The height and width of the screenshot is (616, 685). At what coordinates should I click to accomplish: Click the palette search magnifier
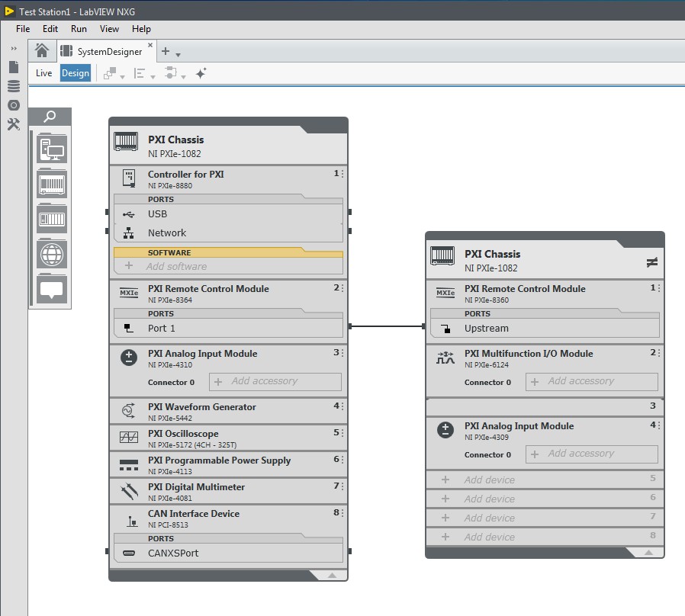click(50, 117)
